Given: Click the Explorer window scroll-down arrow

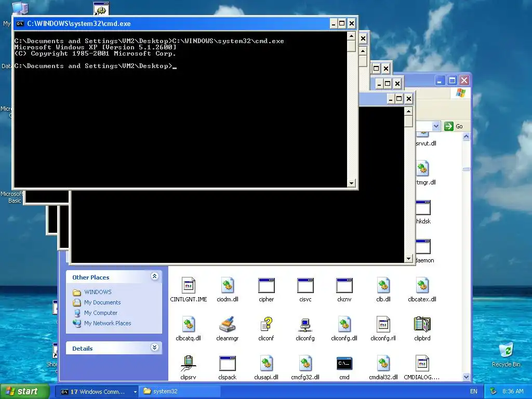Looking at the screenshot, I should pos(466,377).
